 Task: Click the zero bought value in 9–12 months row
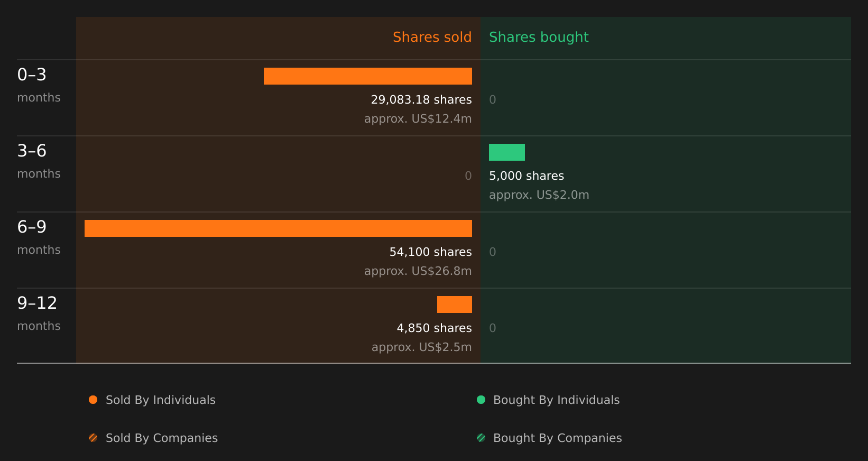pos(493,328)
